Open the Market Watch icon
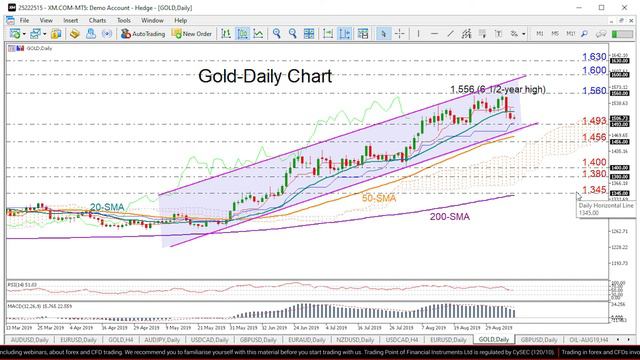The width and height of the screenshot is (640, 360). (56, 34)
